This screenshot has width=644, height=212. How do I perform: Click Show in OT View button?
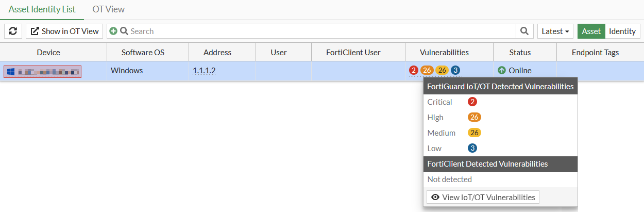click(65, 31)
